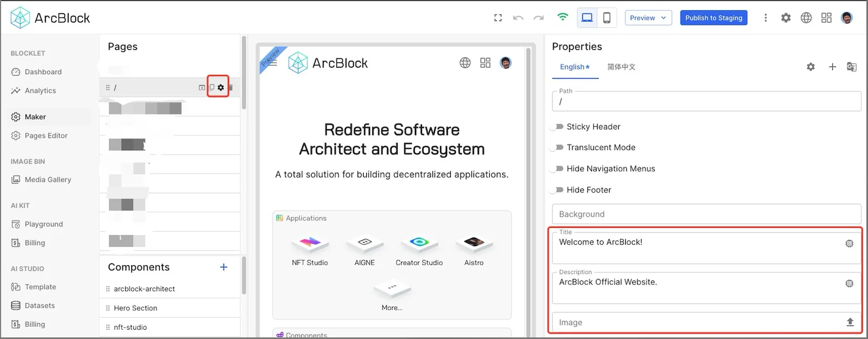
Task: Click the apps grid in preview header
Action: point(485,63)
